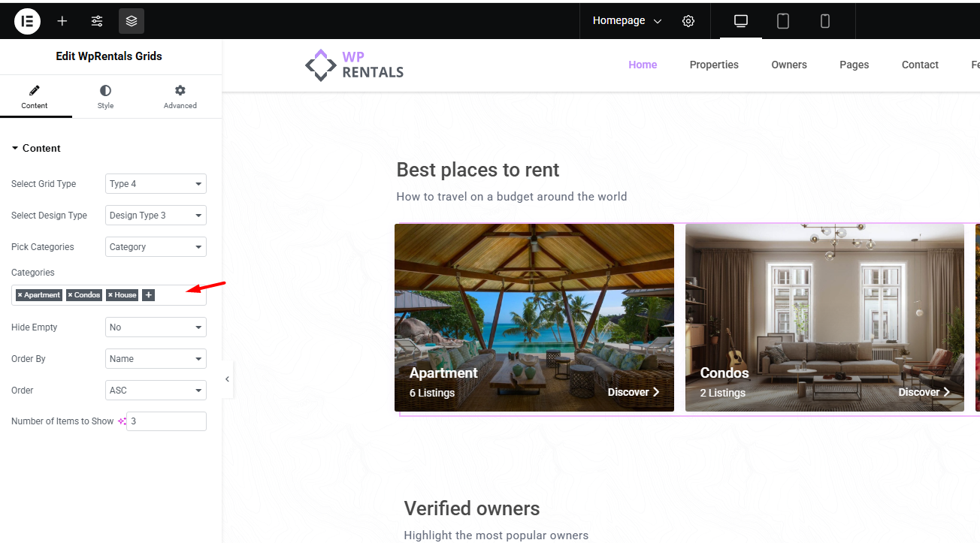The width and height of the screenshot is (980, 543).
Task: Switch to the Advanced tab
Action: [x=180, y=97]
